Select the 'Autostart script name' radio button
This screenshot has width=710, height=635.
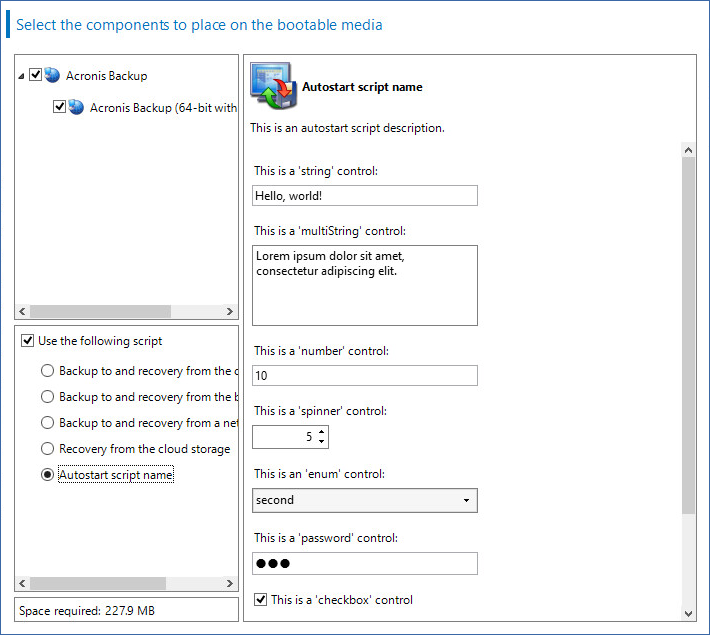pos(47,475)
